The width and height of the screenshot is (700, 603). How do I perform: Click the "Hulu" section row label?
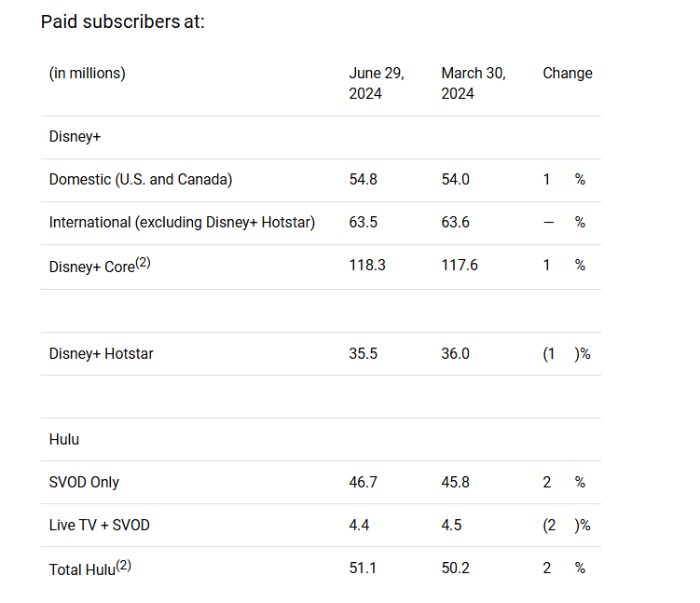tap(63, 439)
